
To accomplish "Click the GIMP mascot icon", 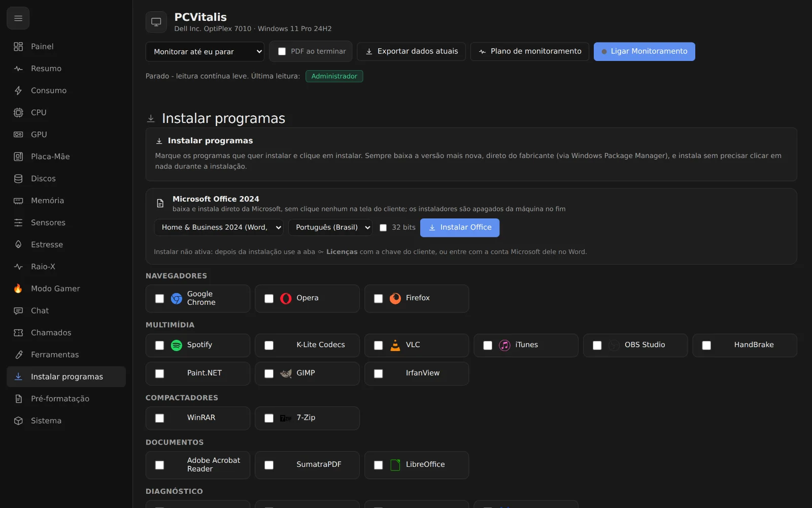I will coord(286,373).
